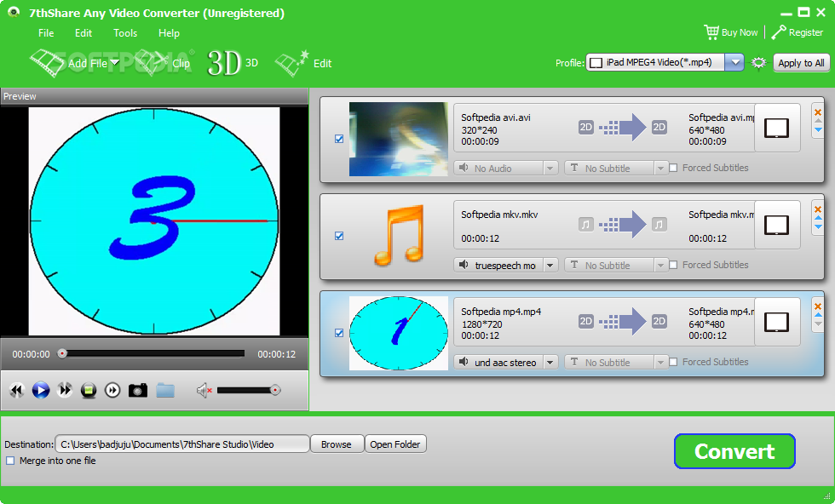835x504 pixels.
Task: Move Softpedia mkv.mkv down in list
Action: click(x=818, y=226)
